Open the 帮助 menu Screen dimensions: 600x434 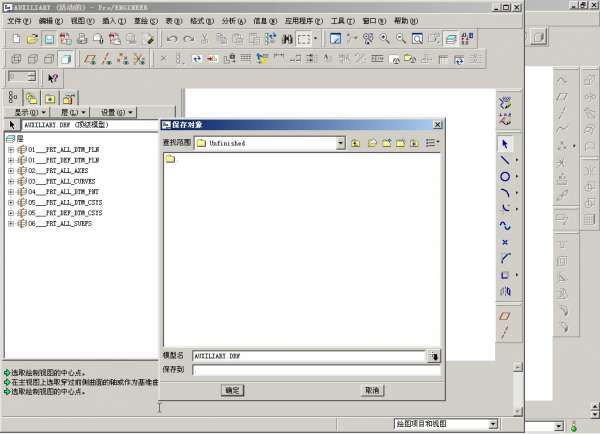click(406, 21)
